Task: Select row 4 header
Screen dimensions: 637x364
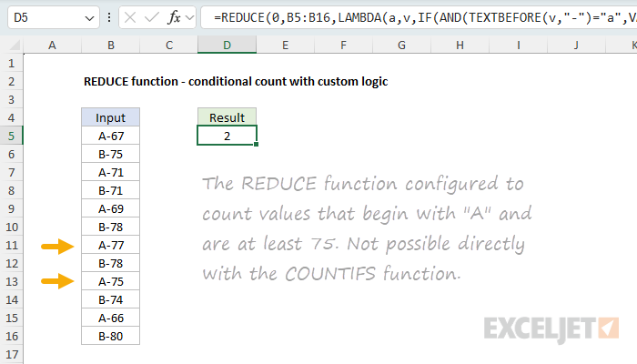Action: [11, 117]
